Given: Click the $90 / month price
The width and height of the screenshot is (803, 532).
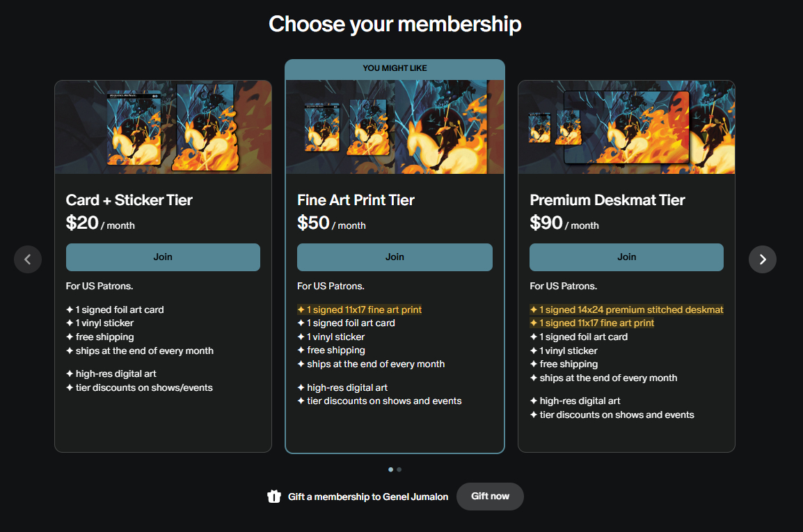Looking at the screenshot, I should coord(564,223).
